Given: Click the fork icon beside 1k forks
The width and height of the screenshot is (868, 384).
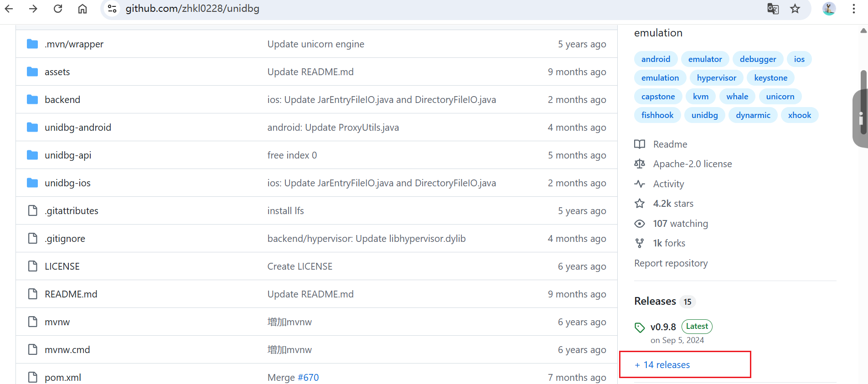Looking at the screenshot, I should click(640, 243).
